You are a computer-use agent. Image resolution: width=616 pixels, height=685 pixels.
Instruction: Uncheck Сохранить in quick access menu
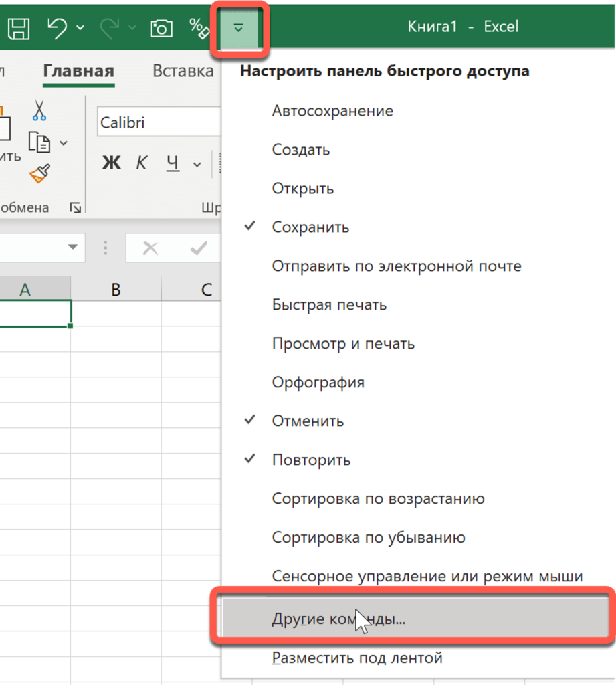coord(310,227)
